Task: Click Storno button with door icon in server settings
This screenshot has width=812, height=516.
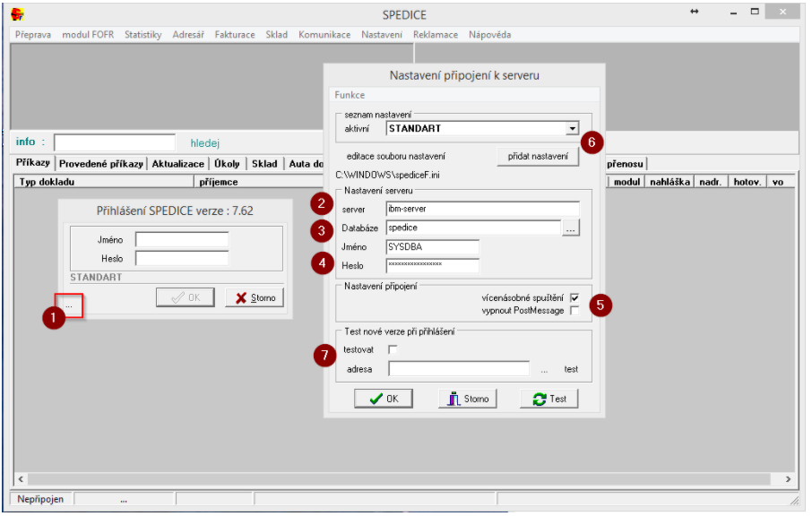Action: coord(467,399)
